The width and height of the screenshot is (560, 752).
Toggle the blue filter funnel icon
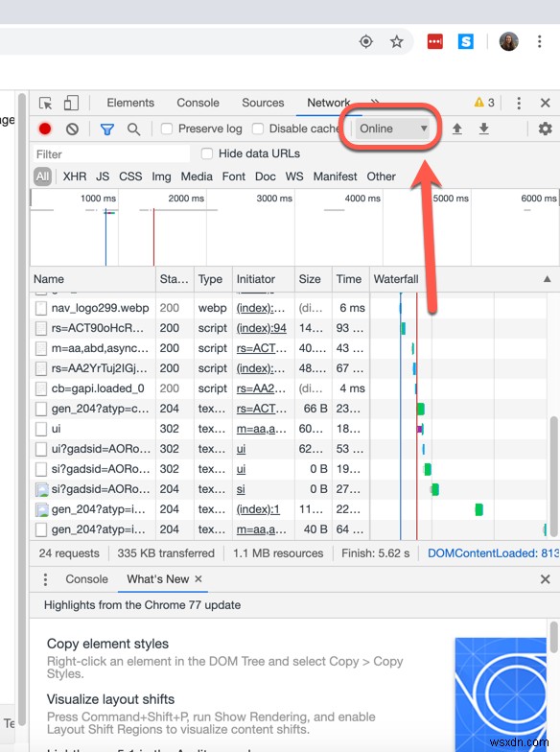[107, 129]
